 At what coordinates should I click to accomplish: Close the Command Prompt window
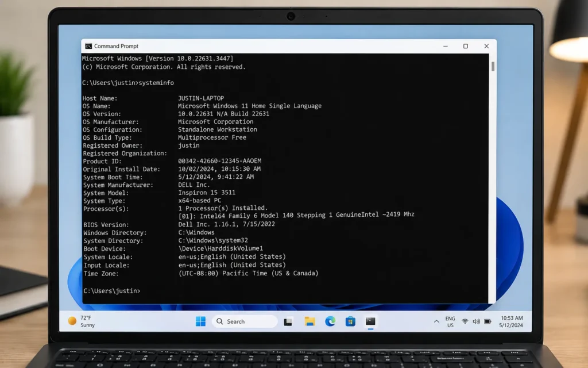(486, 46)
